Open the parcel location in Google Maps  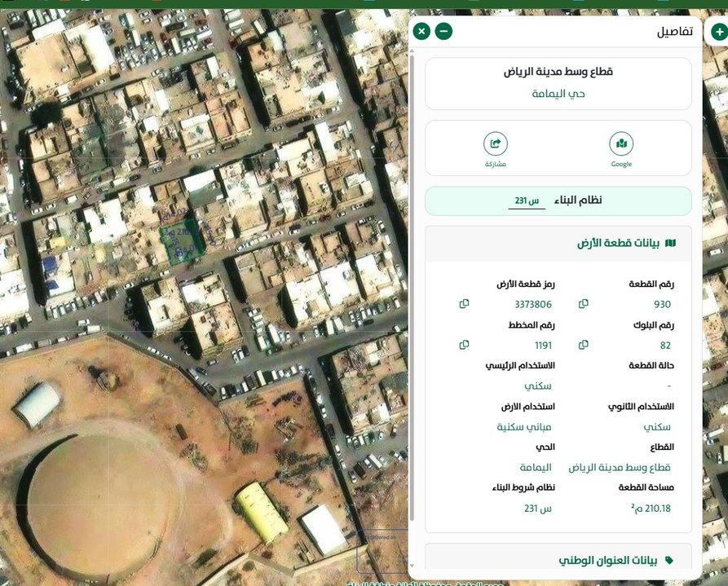click(621, 145)
